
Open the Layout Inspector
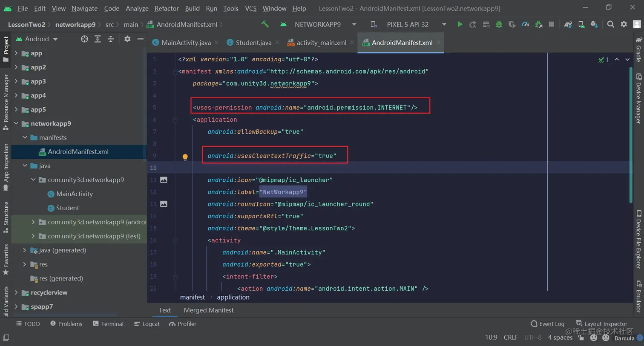601,323
